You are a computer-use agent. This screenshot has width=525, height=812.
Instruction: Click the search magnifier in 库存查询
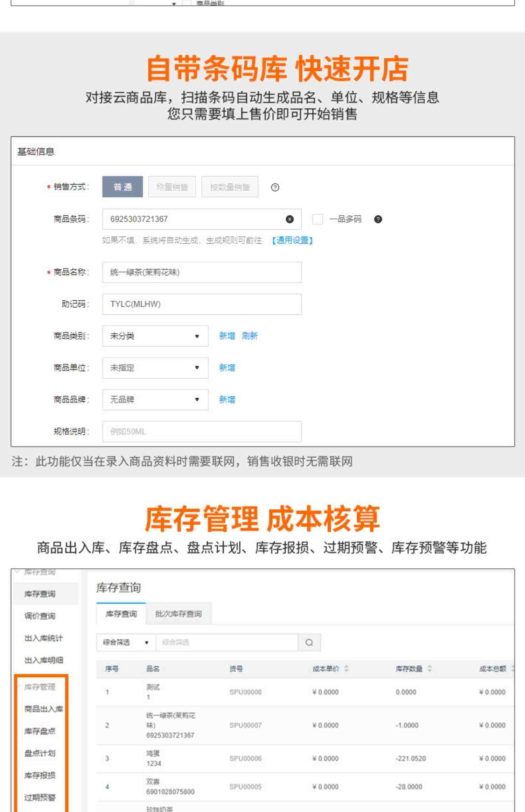click(309, 642)
